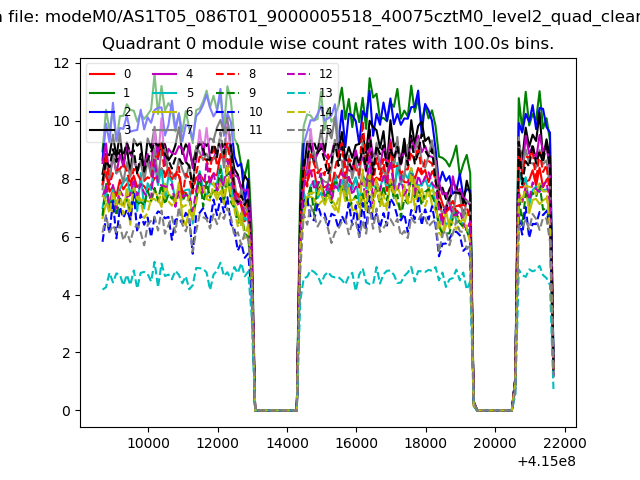The image size is (640, 480).
Task: Click the y-axis tick label 4
Action: click(x=65, y=295)
